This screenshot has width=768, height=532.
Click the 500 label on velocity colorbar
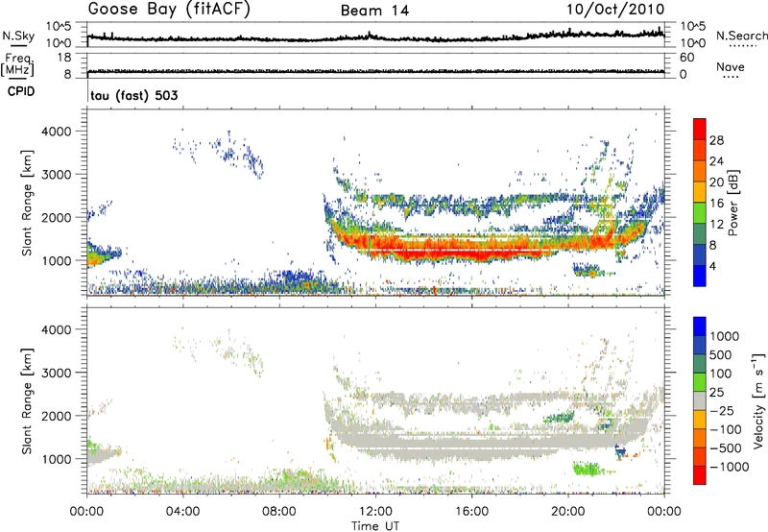click(721, 354)
